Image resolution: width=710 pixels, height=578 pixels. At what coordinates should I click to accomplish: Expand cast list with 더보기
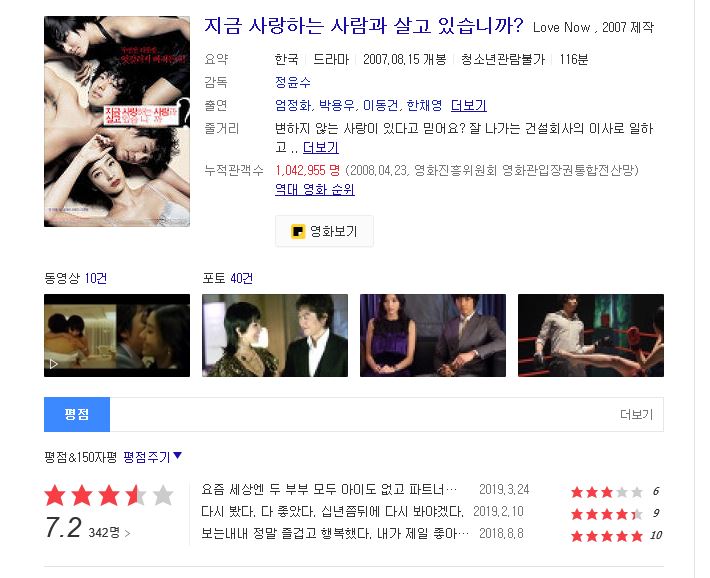coord(469,106)
